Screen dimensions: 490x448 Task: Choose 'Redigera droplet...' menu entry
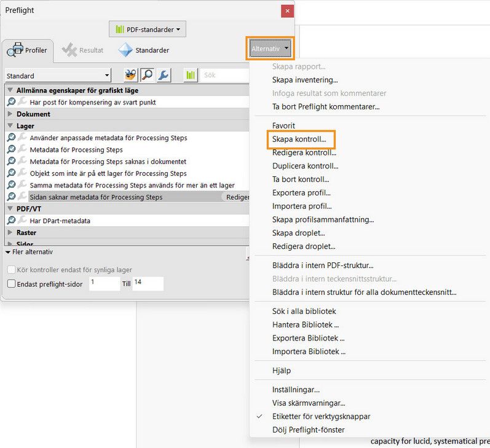point(304,246)
